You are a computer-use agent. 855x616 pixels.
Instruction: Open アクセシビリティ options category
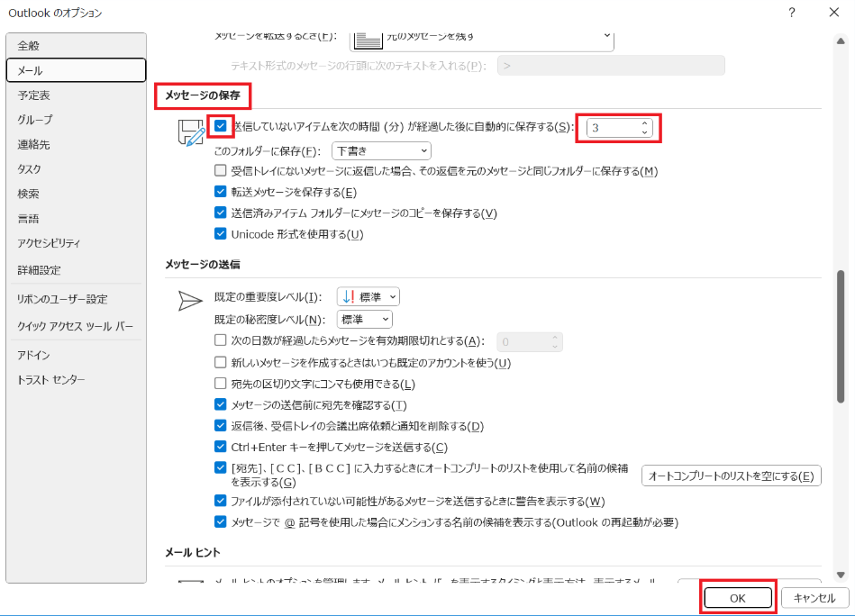click(76, 243)
